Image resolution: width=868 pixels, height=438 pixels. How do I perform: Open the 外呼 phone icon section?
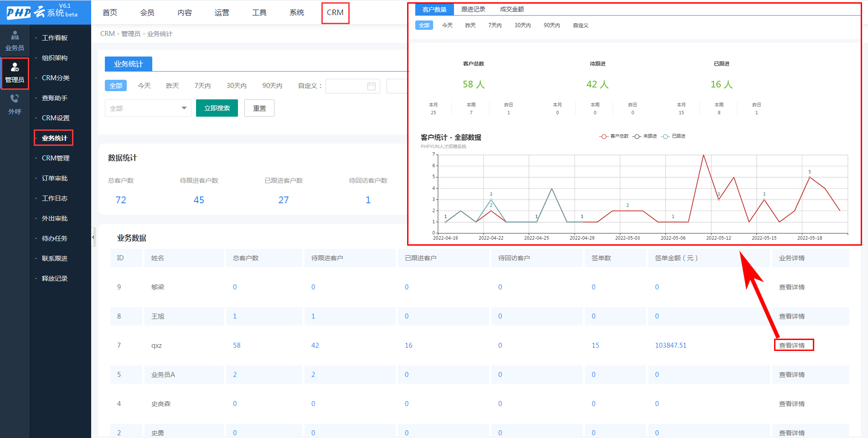15,104
